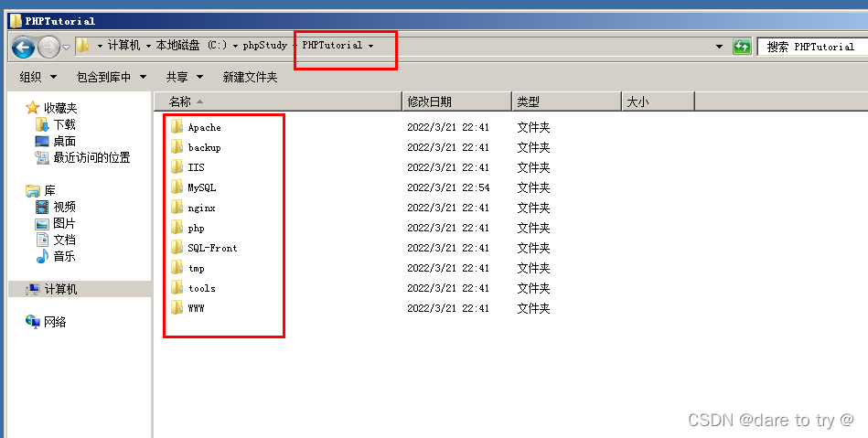Select the SQL-Front folder icon
868x438 pixels.
pos(177,248)
